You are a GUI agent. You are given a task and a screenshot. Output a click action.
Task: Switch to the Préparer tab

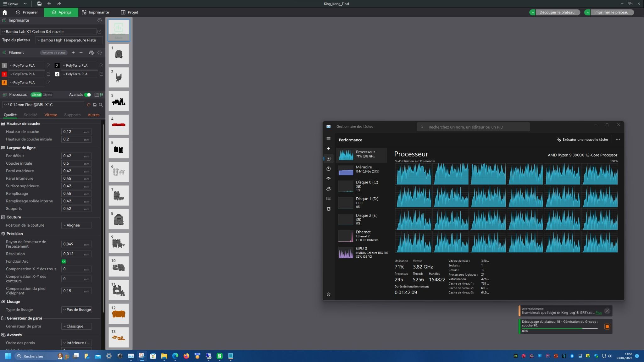27,12
